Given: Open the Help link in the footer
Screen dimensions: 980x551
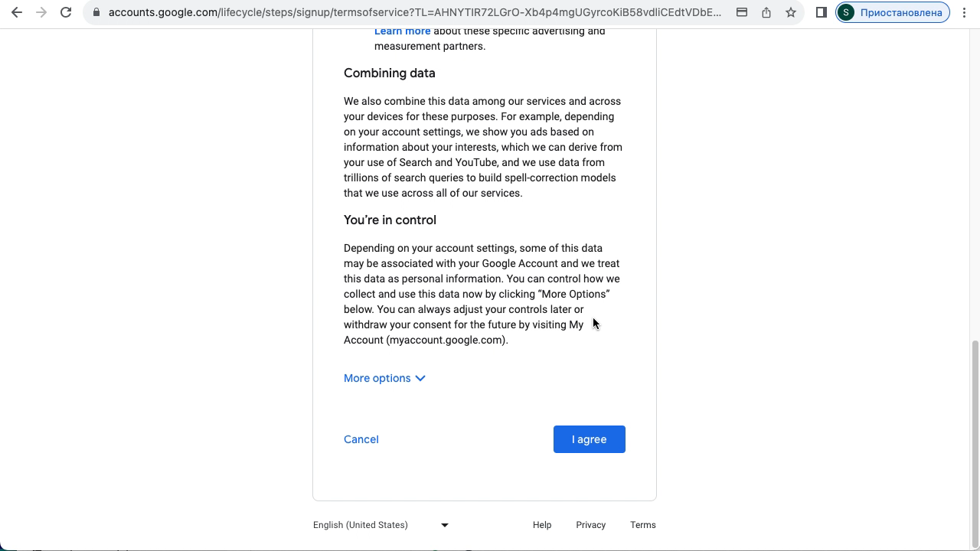Looking at the screenshot, I should pos(542,525).
